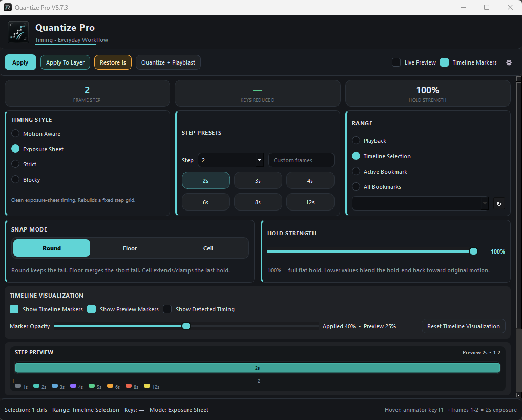Click the title bar app icon
This screenshot has width=522, height=420.
(x=7, y=7)
